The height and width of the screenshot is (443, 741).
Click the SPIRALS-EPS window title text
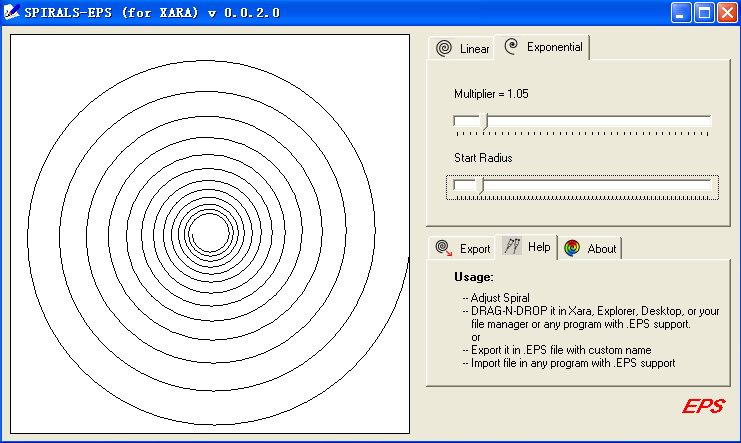(152, 12)
